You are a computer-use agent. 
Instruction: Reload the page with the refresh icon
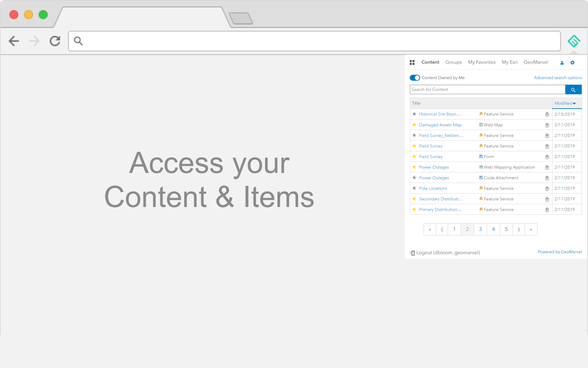(55, 41)
